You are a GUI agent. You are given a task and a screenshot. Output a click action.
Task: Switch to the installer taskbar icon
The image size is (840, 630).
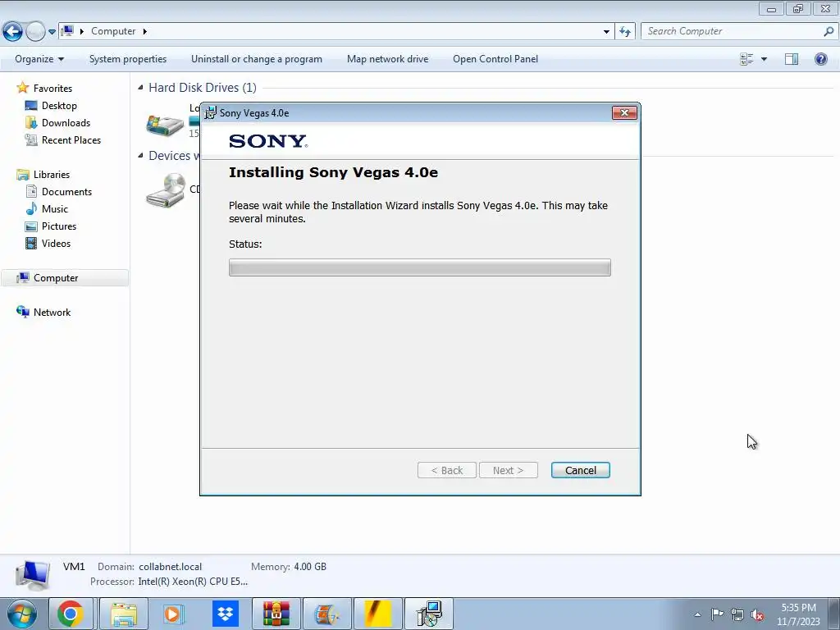click(428, 614)
